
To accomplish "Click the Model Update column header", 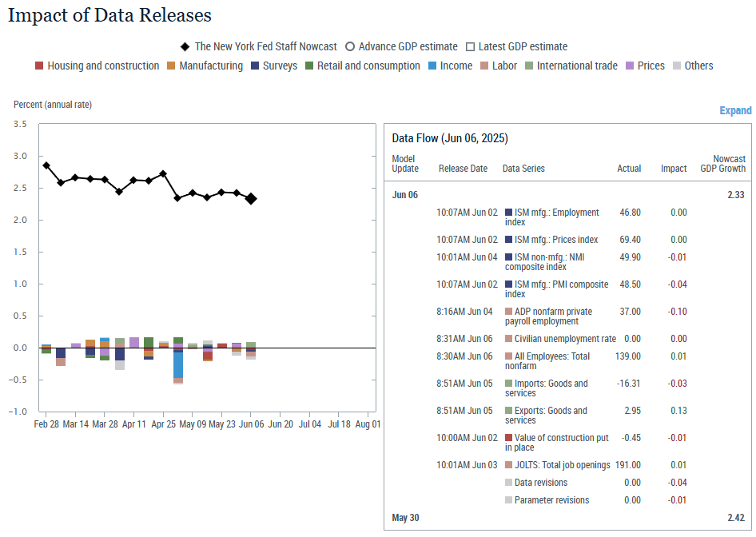I will click(x=405, y=163).
